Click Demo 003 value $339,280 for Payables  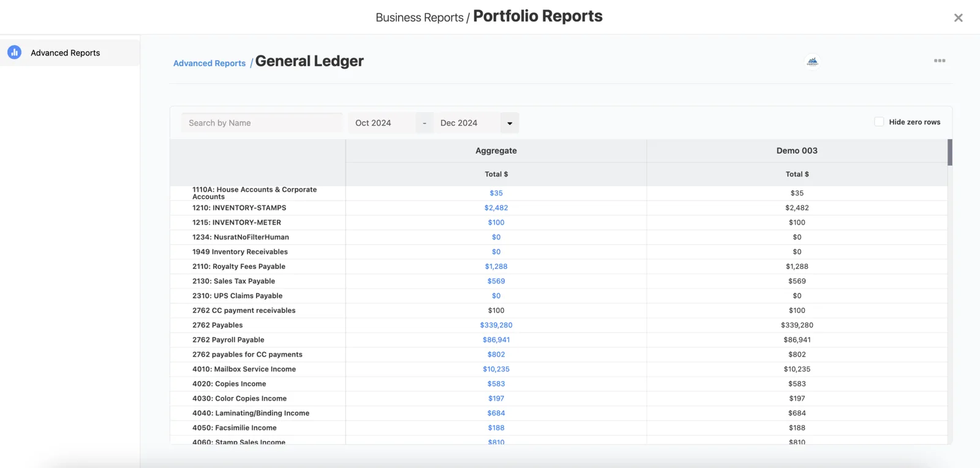click(x=797, y=325)
